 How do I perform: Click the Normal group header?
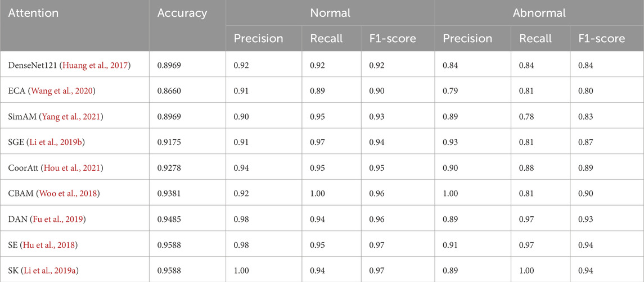tap(330, 12)
